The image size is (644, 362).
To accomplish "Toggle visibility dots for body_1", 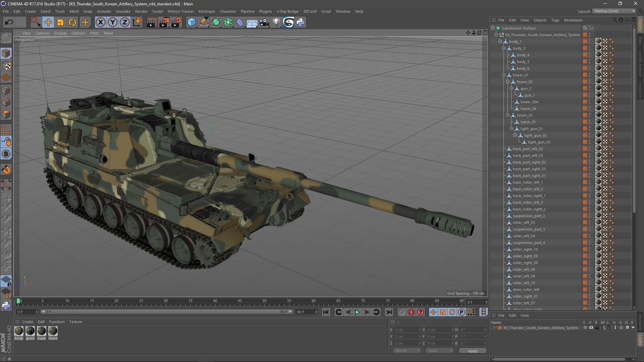I will click(590, 42).
